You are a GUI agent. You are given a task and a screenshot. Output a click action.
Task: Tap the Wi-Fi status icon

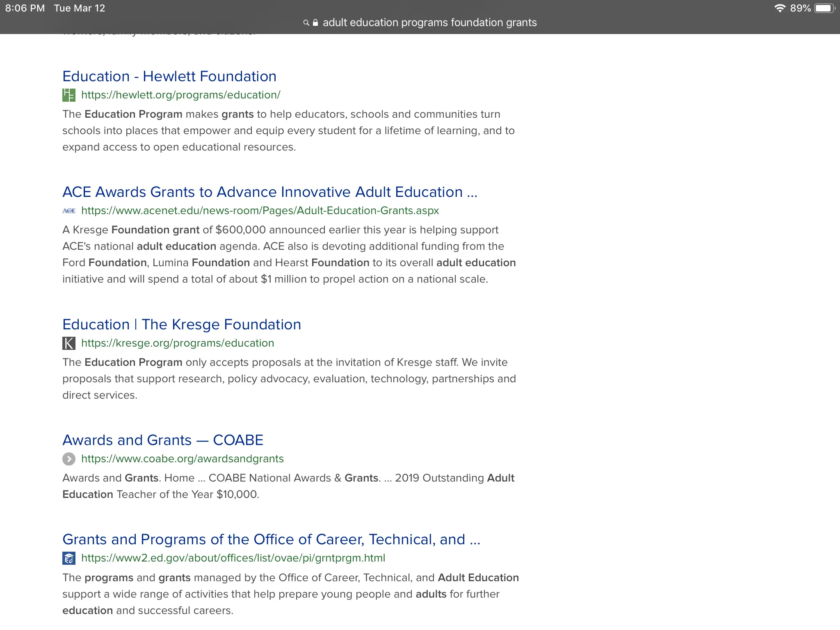tap(779, 8)
